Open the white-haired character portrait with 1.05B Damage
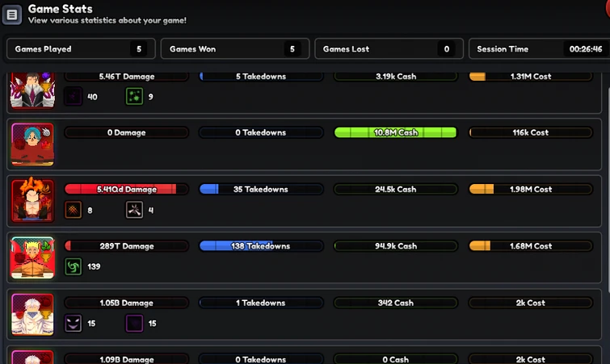This screenshot has height=364, width=610. [32, 314]
